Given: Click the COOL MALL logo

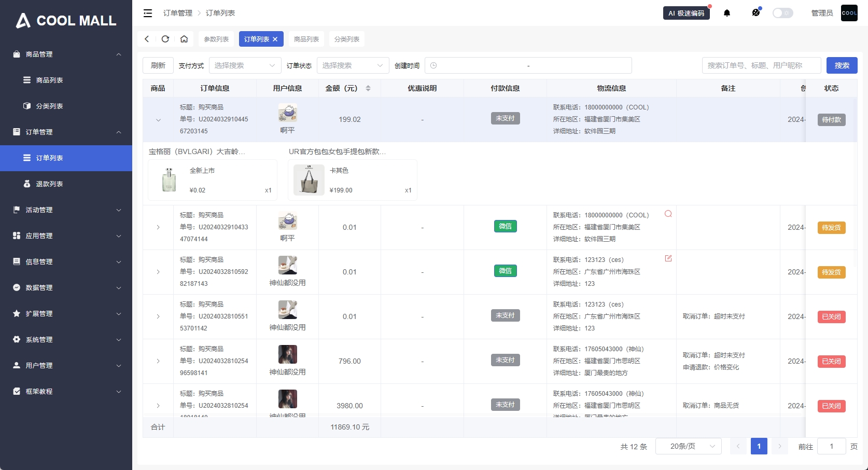Looking at the screenshot, I should 66,21.
